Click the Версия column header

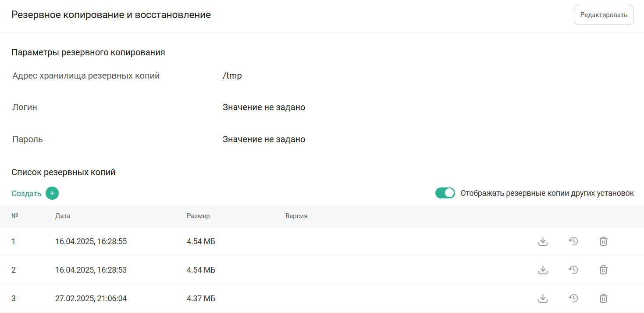click(x=296, y=216)
